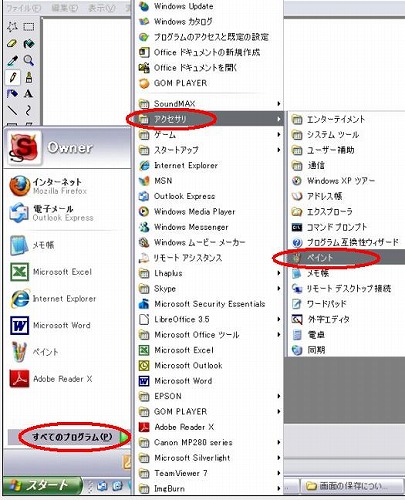Open コマンド プロンプト in accessories

(x=347, y=227)
